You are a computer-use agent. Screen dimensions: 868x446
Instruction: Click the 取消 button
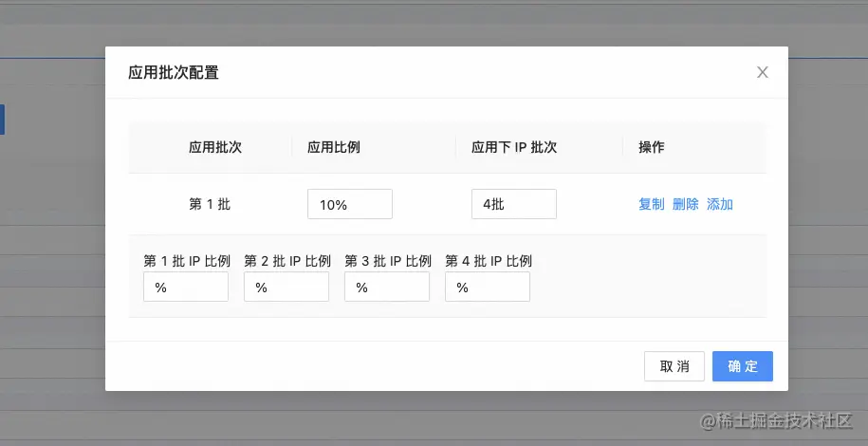(674, 366)
